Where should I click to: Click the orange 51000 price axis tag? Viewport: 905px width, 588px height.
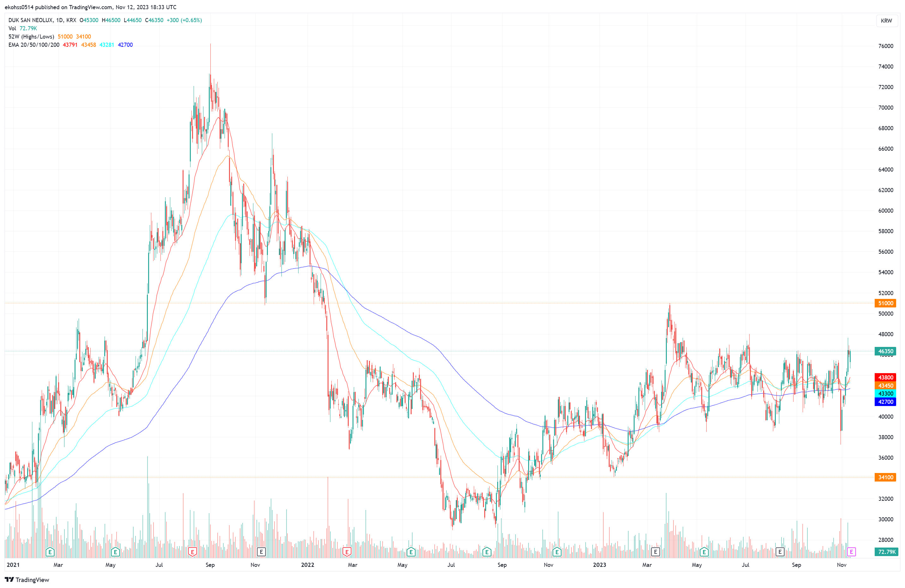pos(885,303)
